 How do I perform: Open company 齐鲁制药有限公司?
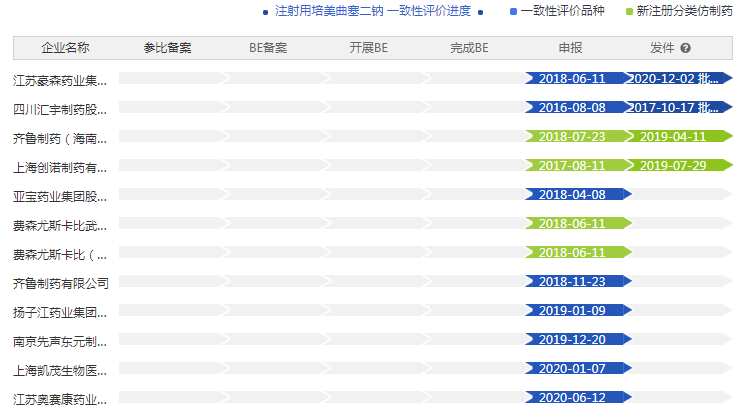61,284
